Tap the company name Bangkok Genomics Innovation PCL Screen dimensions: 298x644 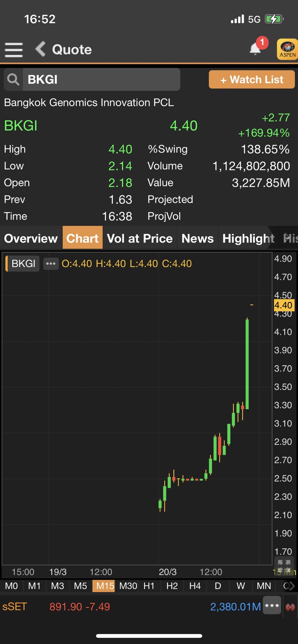(89, 102)
